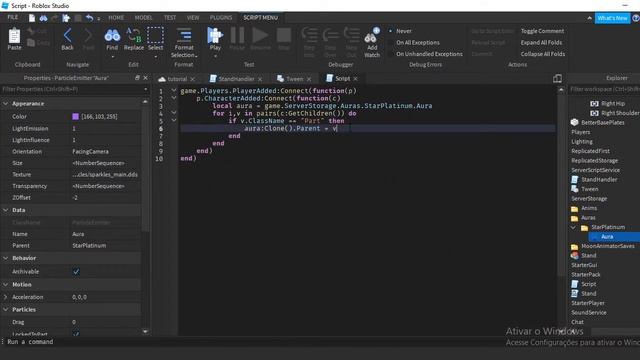Collapse the Data properties section

[6, 210]
